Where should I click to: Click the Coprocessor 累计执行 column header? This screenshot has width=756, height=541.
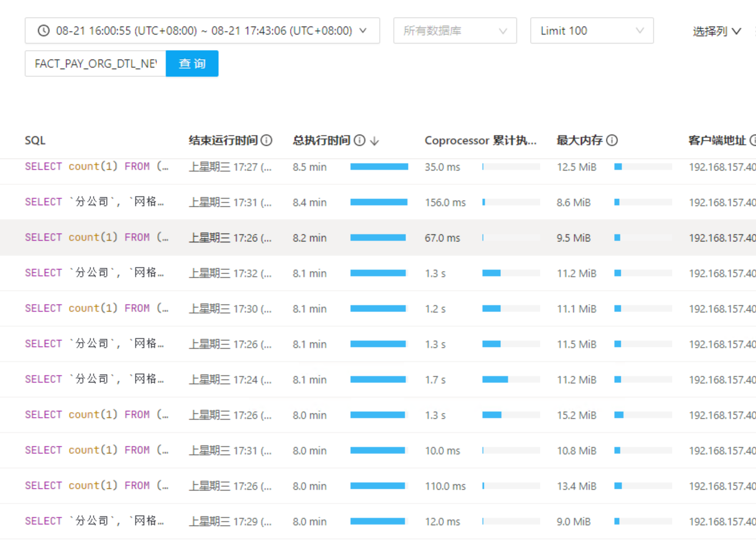pos(480,141)
